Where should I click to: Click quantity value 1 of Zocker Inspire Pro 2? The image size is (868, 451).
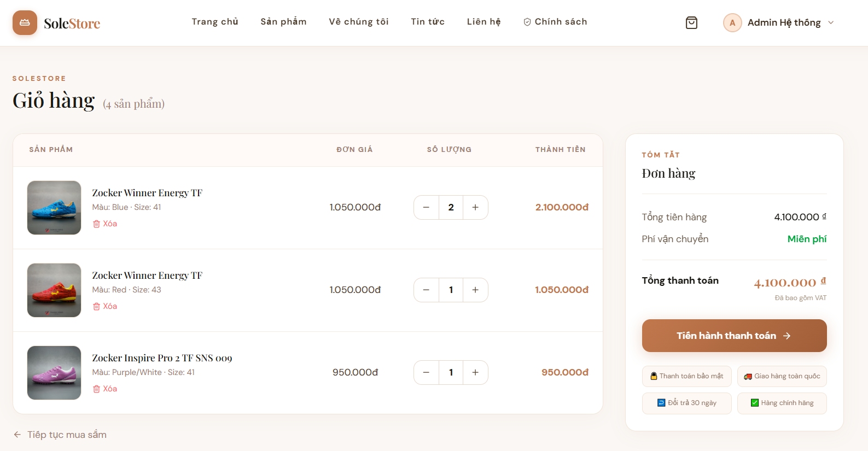pos(451,373)
